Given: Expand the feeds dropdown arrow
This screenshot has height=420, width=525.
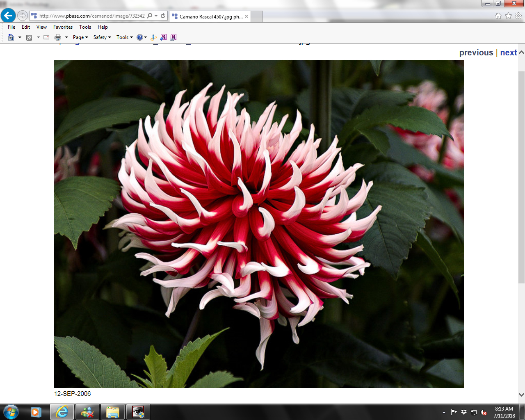Looking at the screenshot, I should tap(38, 37).
